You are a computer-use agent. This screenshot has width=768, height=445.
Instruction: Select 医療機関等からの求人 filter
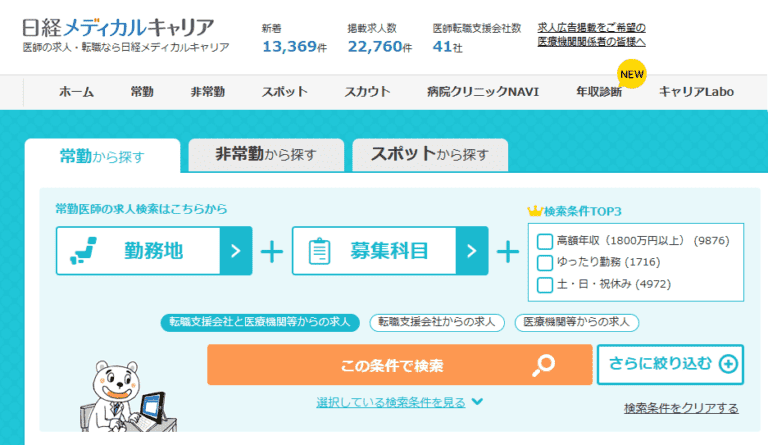pos(576,322)
